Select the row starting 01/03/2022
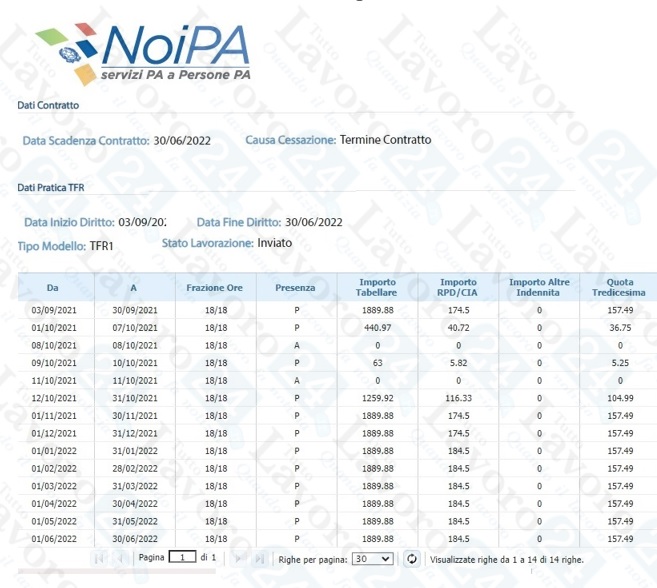This screenshot has height=588, width=657. pyautogui.click(x=337, y=486)
